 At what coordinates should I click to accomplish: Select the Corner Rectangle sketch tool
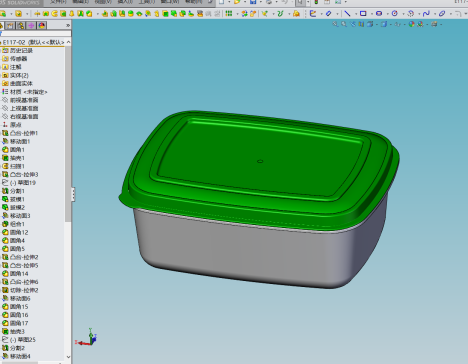[x=363, y=13]
